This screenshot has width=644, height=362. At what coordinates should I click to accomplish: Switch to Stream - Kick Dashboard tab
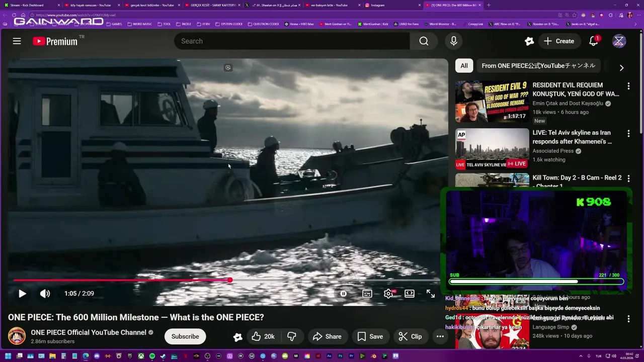click(x=31, y=5)
